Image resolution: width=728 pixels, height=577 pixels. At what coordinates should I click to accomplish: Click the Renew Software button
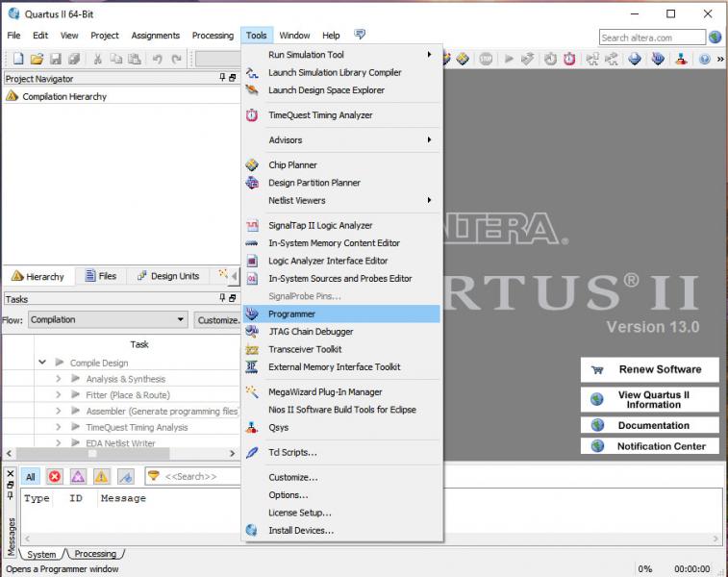(x=649, y=369)
